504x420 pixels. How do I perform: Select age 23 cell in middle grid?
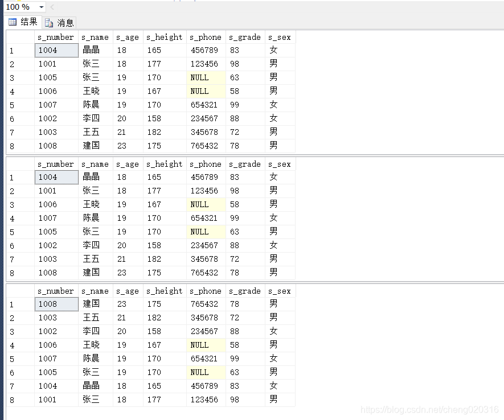click(128, 273)
